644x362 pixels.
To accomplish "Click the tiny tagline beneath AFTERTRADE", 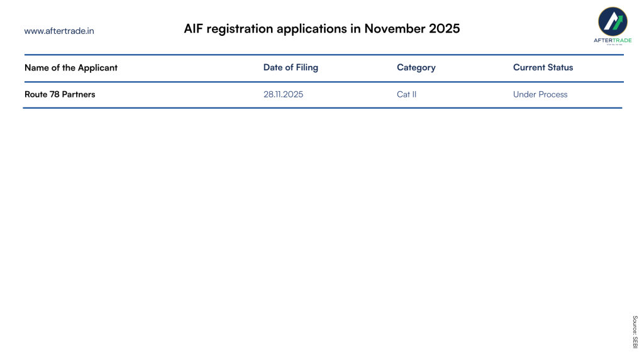I will pos(613,45).
